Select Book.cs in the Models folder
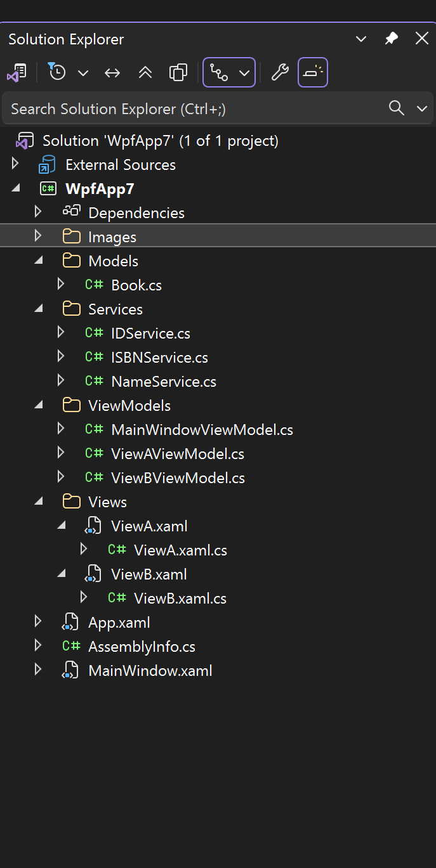 [x=136, y=285]
